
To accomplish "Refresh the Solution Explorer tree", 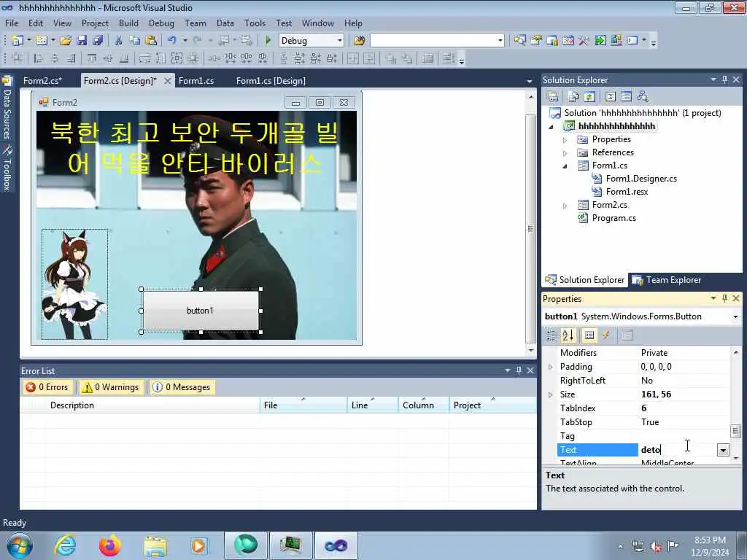I will (589, 97).
